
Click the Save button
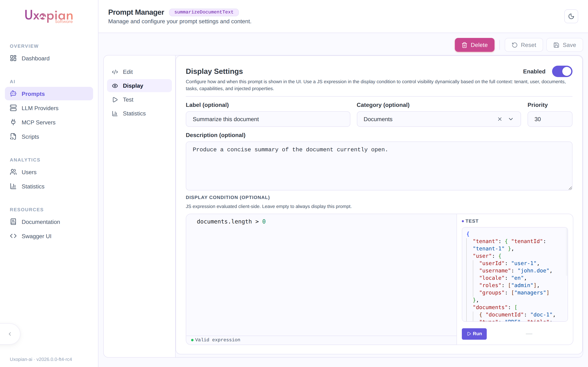click(565, 45)
